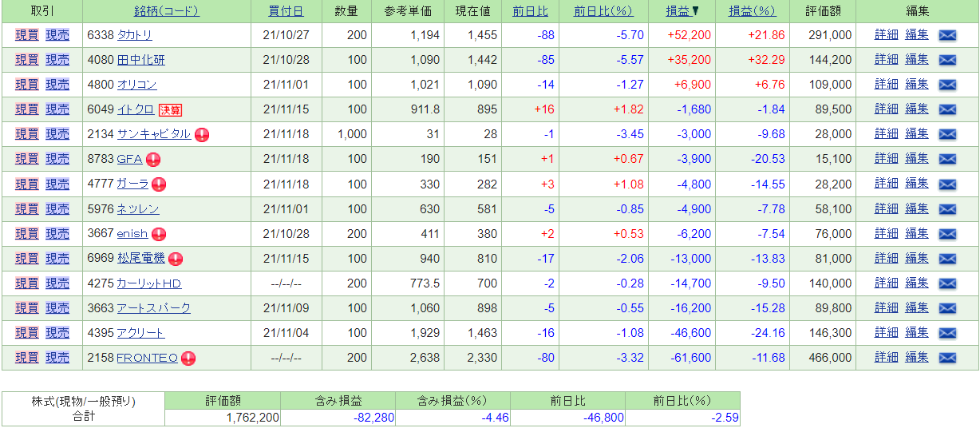Open the enish stock link
This screenshot has width=980, height=432.
point(132,233)
